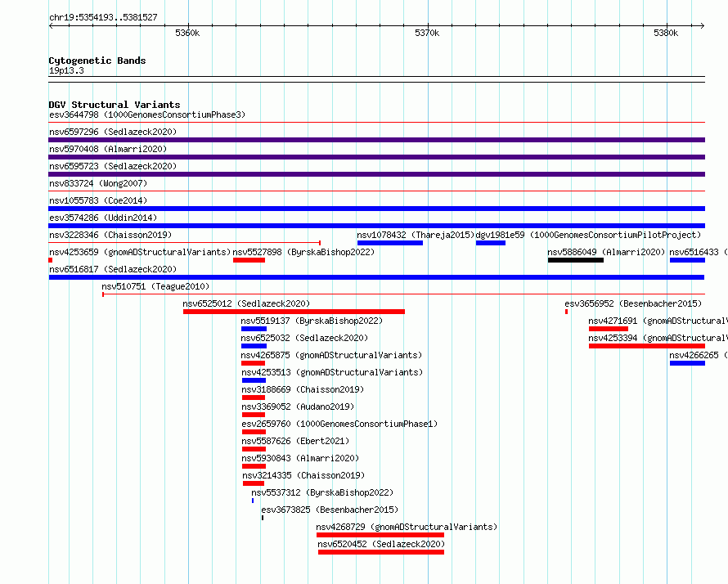Click nsv3228346 (Chaisson2019) label
The height and width of the screenshot is (584, 728).
coord(110,235)
